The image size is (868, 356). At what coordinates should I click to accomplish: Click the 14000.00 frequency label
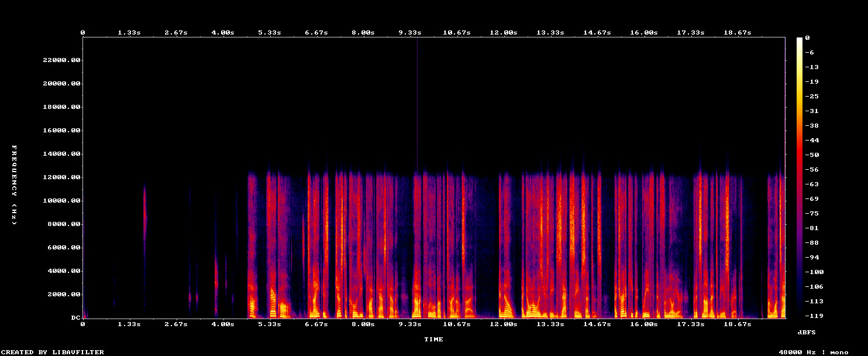pyautogui.click(x=61, y=154)
